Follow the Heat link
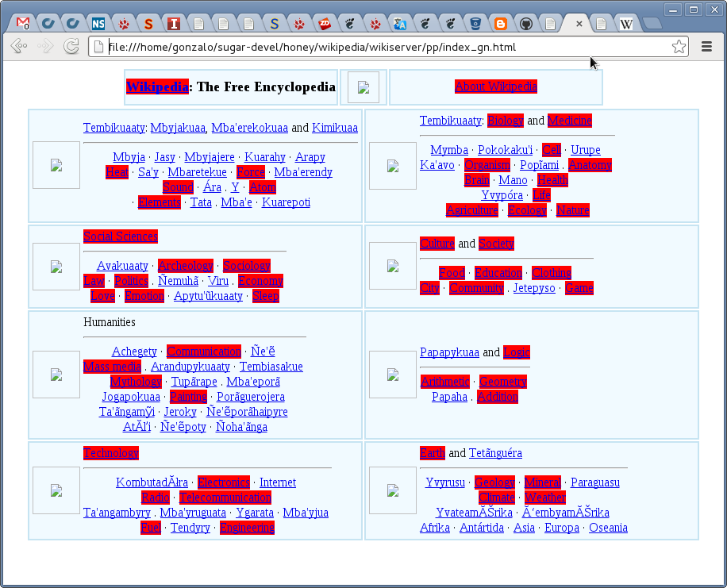 pos(117,172)
